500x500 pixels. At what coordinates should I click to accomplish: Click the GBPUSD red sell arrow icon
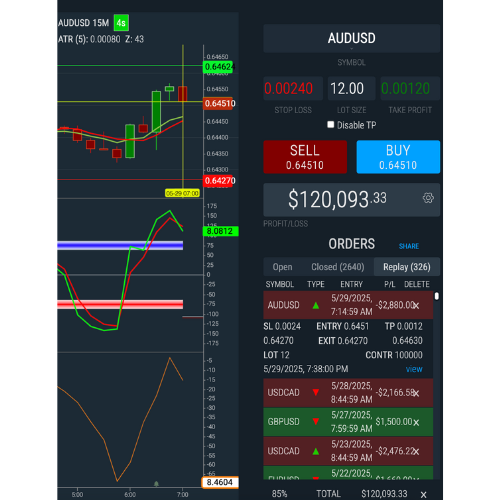pos(316,422)
